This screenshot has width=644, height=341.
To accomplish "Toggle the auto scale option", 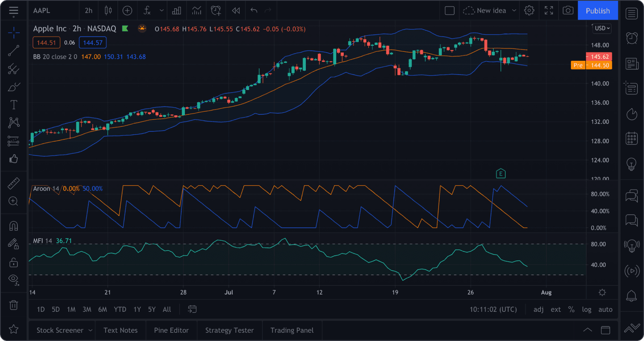I will [x=605, y=309].
